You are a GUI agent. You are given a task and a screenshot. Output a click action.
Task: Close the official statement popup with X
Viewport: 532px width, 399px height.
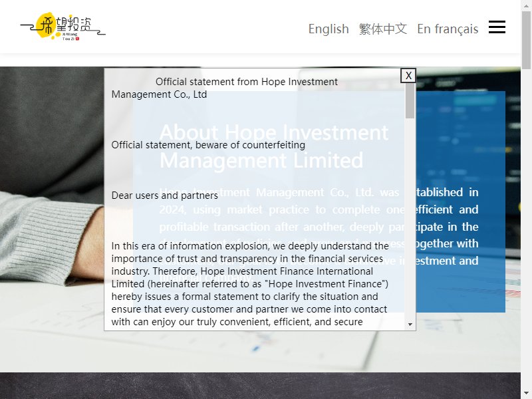pyautogui.click(x=408, y=75)
